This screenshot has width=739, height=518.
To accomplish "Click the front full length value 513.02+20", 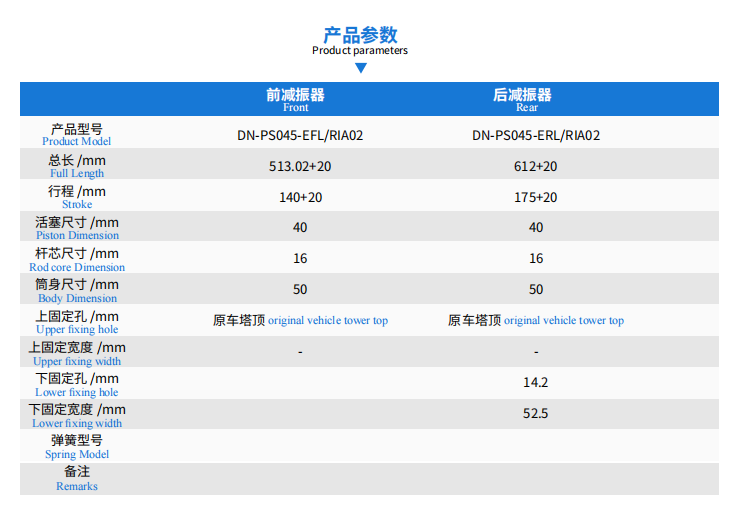I will (x=300, y=166).
